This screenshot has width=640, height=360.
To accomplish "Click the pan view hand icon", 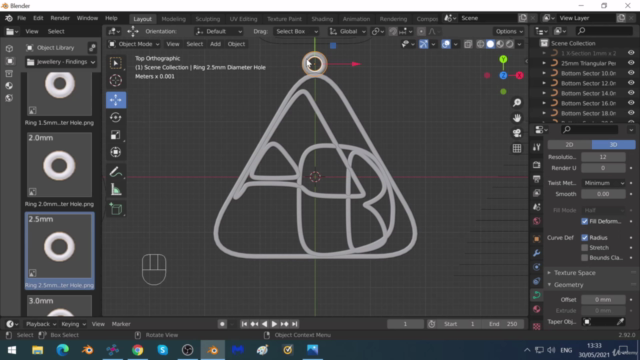I will [517, 118].
